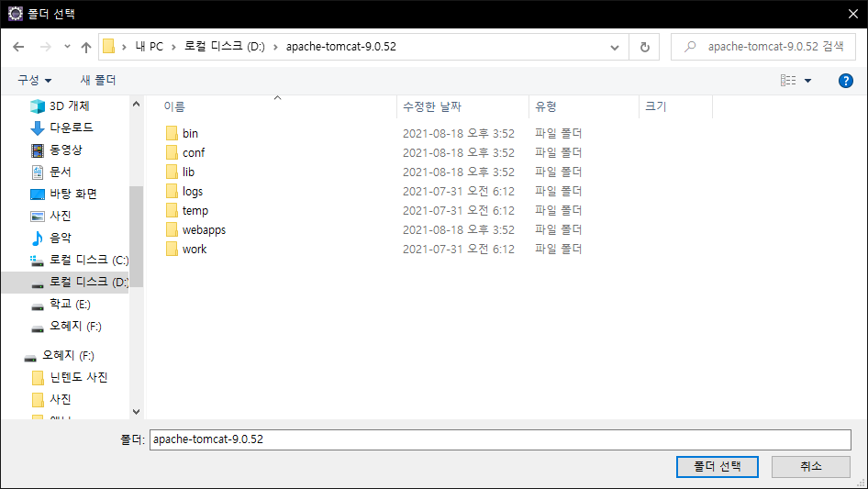Select 로컬 디스크 (D:) in navigation pane
The width and height of the screenshot is (868, 489).
pos(89,282)
